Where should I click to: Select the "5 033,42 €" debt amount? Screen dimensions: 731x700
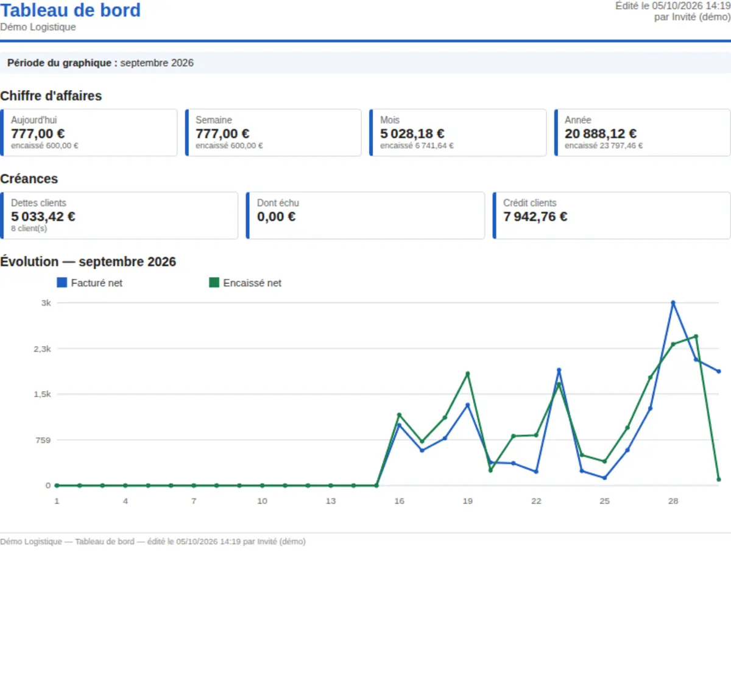coord(43,216)
